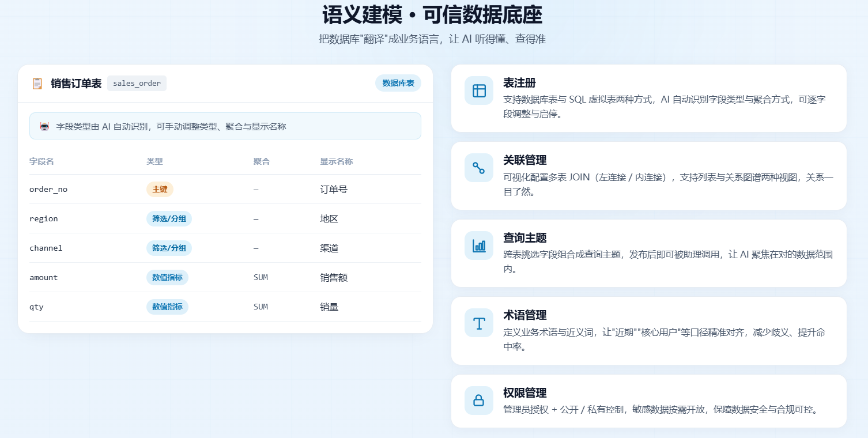The width and height of the screenshot is (868, 438).
Task: Click the 权限管理 lock icon
Action: coord(479,401)
